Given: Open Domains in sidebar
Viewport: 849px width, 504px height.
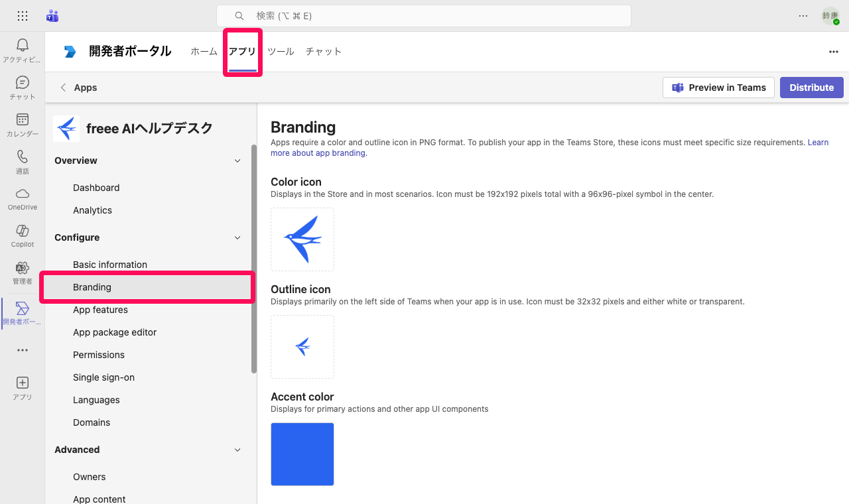Looking at the screenshot, I should 92,422.
